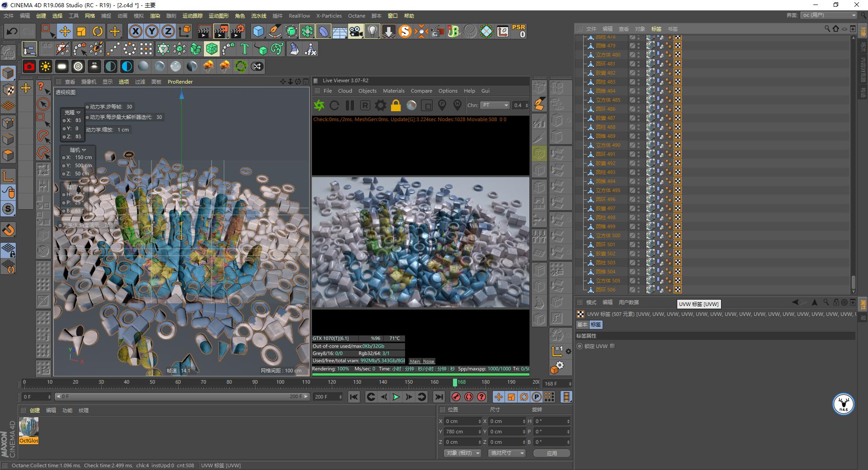Select the Move tool in the toolbar
Screen dimensions: 868x470
(65, 31)
